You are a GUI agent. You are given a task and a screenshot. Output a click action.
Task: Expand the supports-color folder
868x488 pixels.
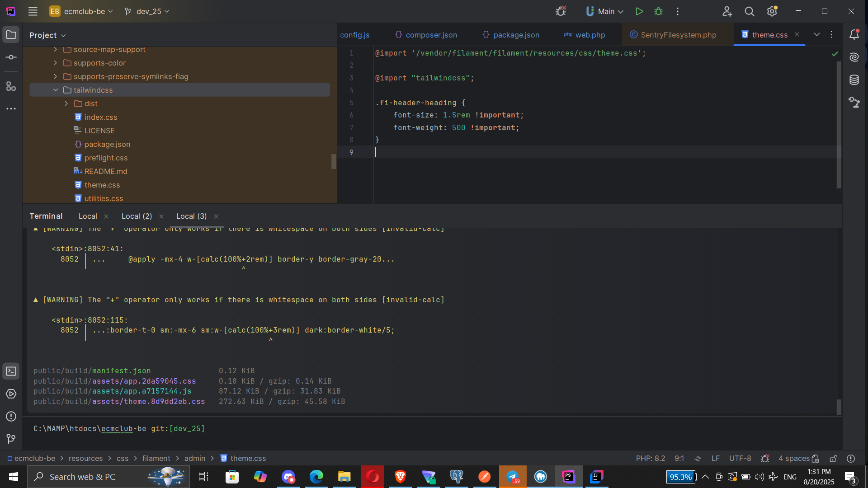tap(56, 63)
